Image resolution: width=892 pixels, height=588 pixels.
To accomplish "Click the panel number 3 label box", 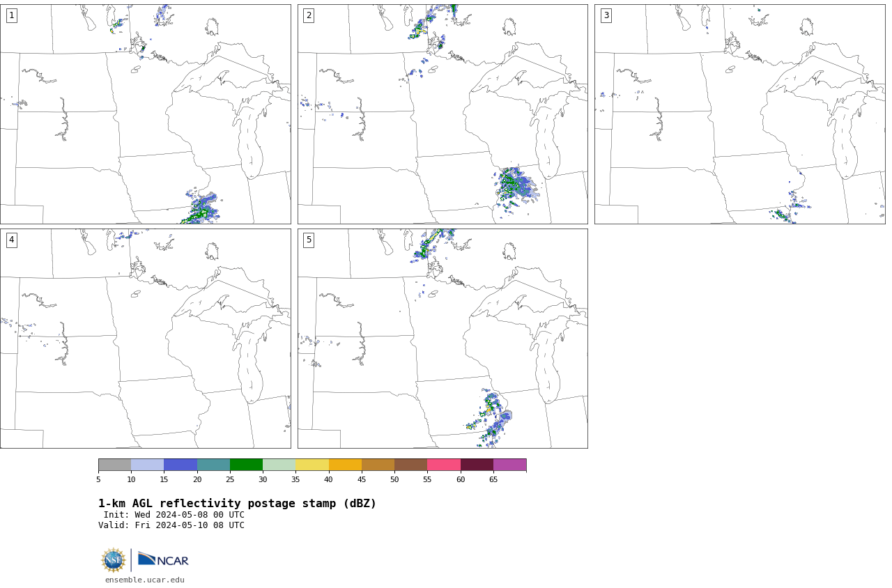I will tap(606, 15).
